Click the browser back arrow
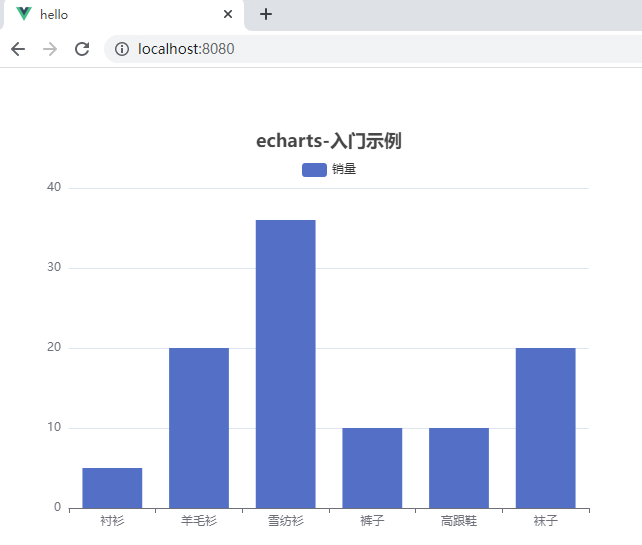Viewport: 642px width, 545px height. click(x=18, y=49)
